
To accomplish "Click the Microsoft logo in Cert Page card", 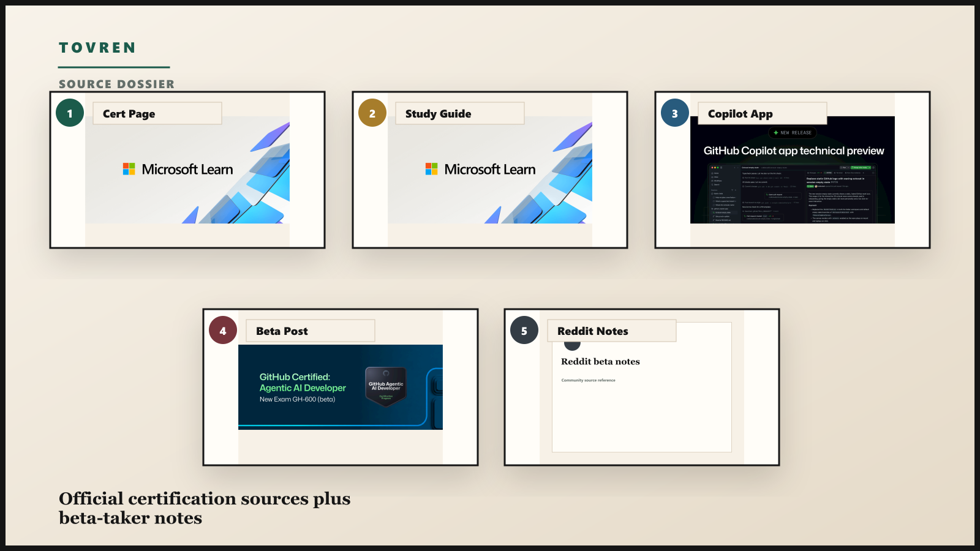I will click(129, 169).
